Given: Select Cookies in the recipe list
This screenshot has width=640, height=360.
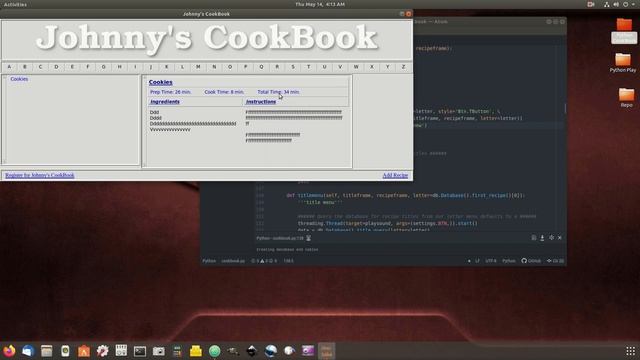Looking at the screenshot, I should click(x=19, y=79).
